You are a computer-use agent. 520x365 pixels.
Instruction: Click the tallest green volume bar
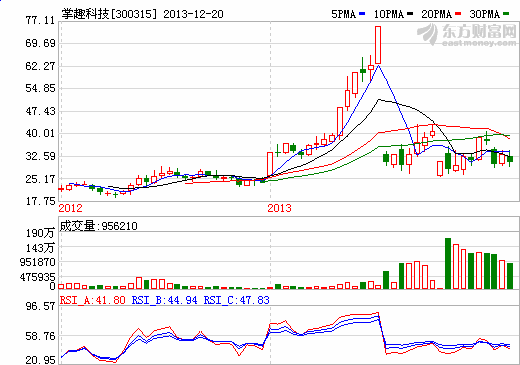click(x=448, y=263)
